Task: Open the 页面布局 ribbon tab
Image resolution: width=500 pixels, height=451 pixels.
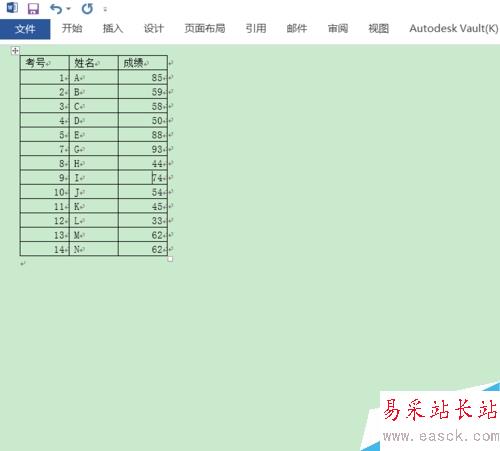Action: tap(205, 29)
